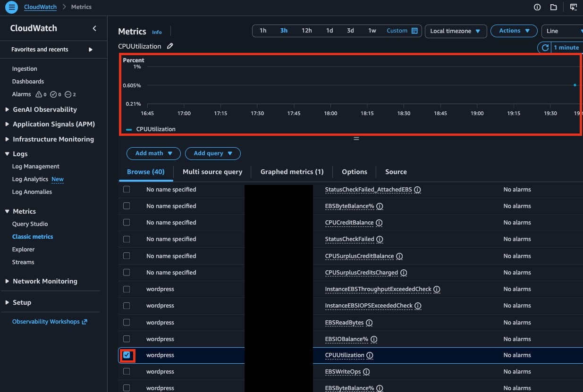
Task: Select the EBSWriteOps row checkbox
Action: 127,372
